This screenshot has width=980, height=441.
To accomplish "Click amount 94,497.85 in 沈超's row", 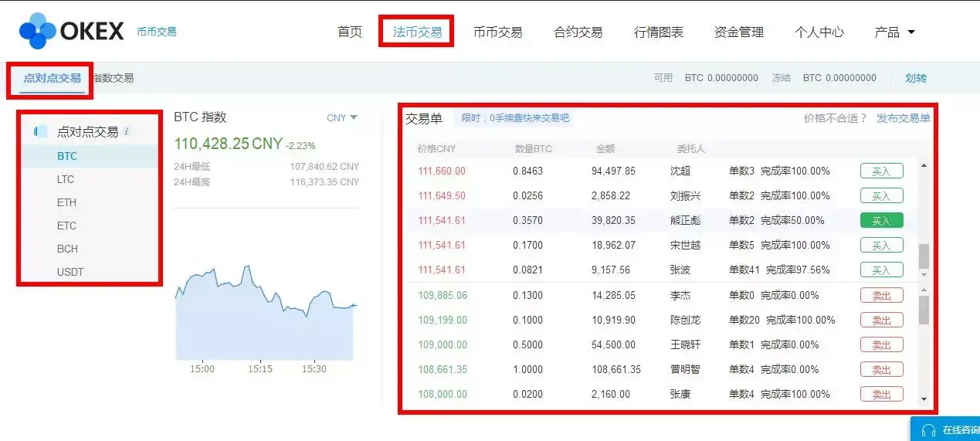I will (613, 171).
